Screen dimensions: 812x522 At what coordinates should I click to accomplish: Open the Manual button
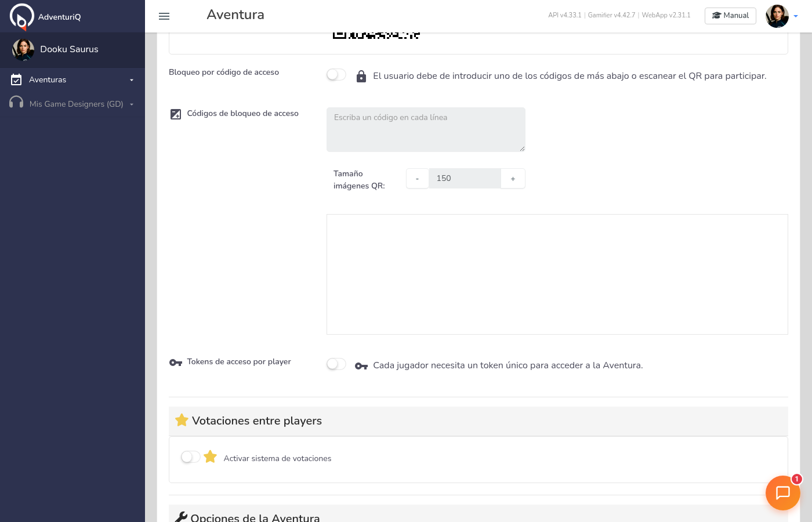[x=730, y=16]
